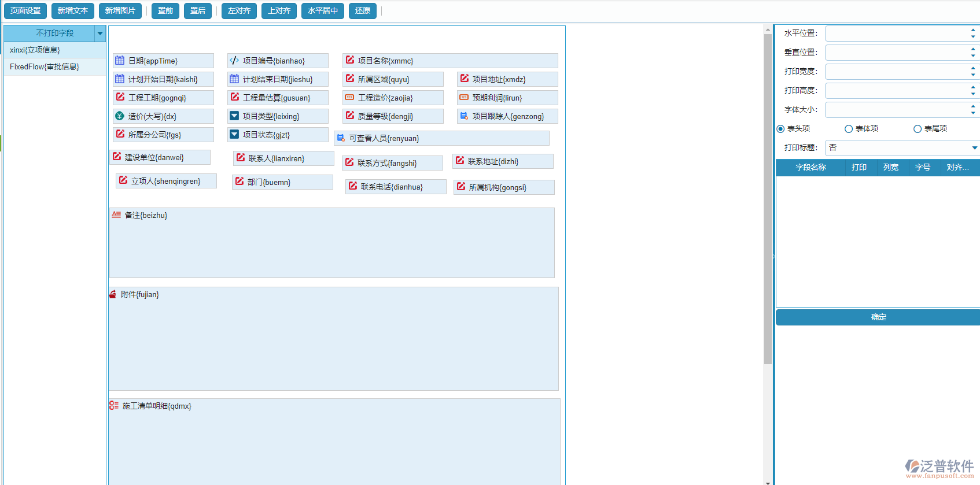
Task: Click the text-area icon beside 备注{beizhu}
Action: coord(116,214)
